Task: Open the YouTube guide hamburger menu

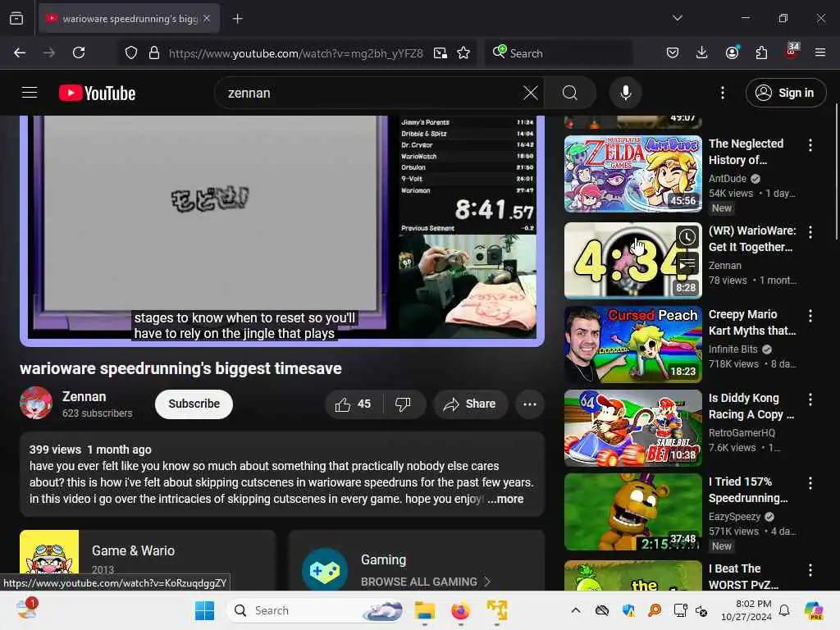Action: [x=30, y=93]
